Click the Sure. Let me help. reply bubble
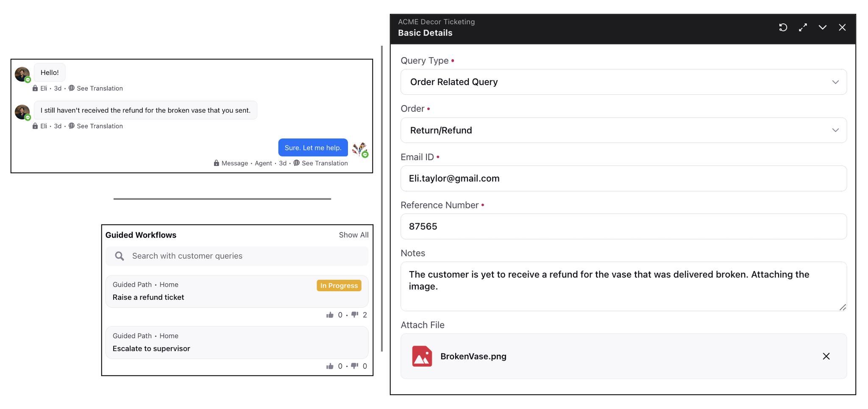This screenshot has height=409, width=868. [x=313, y=148]
